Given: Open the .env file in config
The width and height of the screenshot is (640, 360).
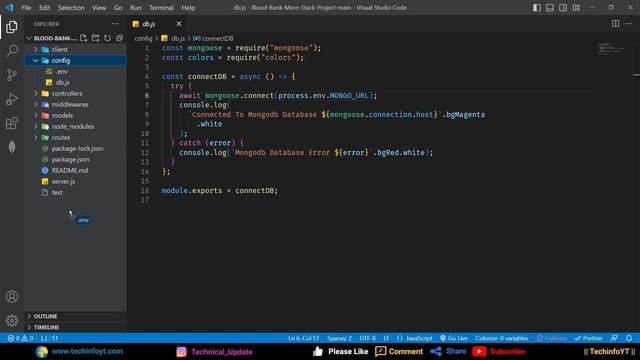Looking at the screenshot, I should point(76,71).
